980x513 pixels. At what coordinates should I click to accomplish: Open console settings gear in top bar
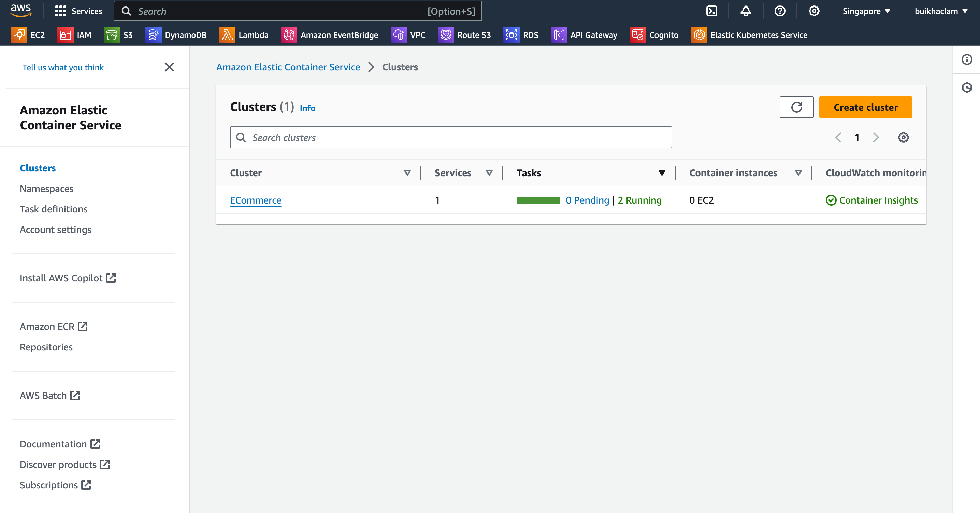[814, 11]
